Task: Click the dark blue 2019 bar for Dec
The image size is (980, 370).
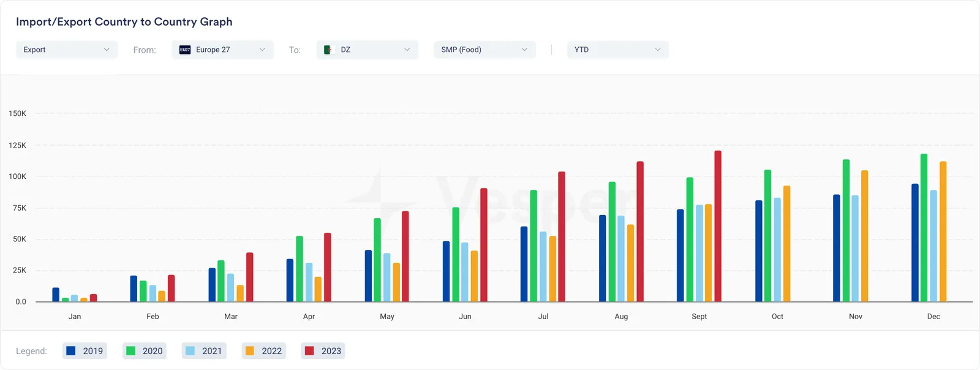Action: (x=915, y=243)
